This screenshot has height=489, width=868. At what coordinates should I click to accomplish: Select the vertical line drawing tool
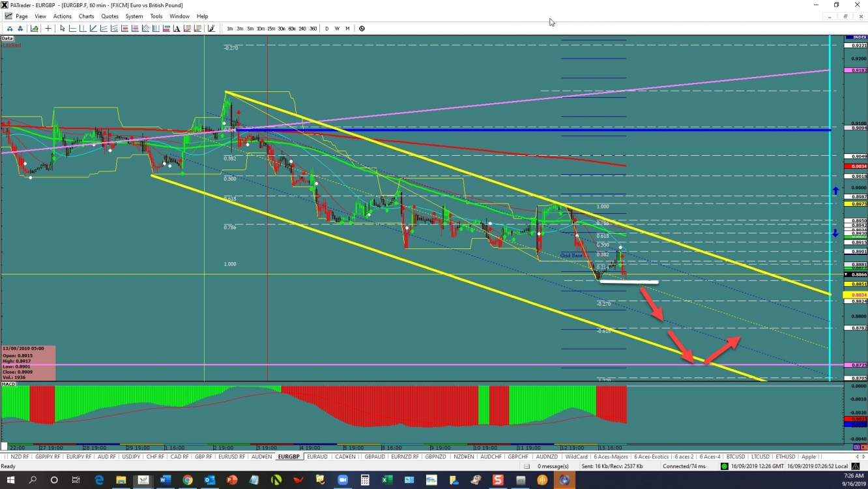pos(83,28)
